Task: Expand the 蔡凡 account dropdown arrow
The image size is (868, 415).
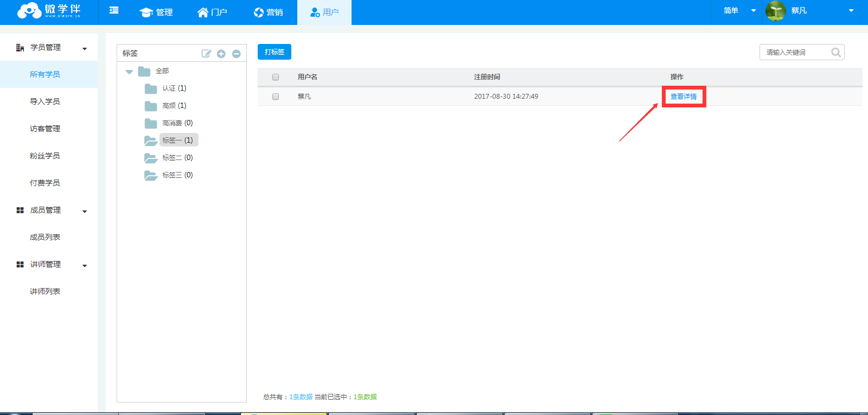Action: pos(851,11)
